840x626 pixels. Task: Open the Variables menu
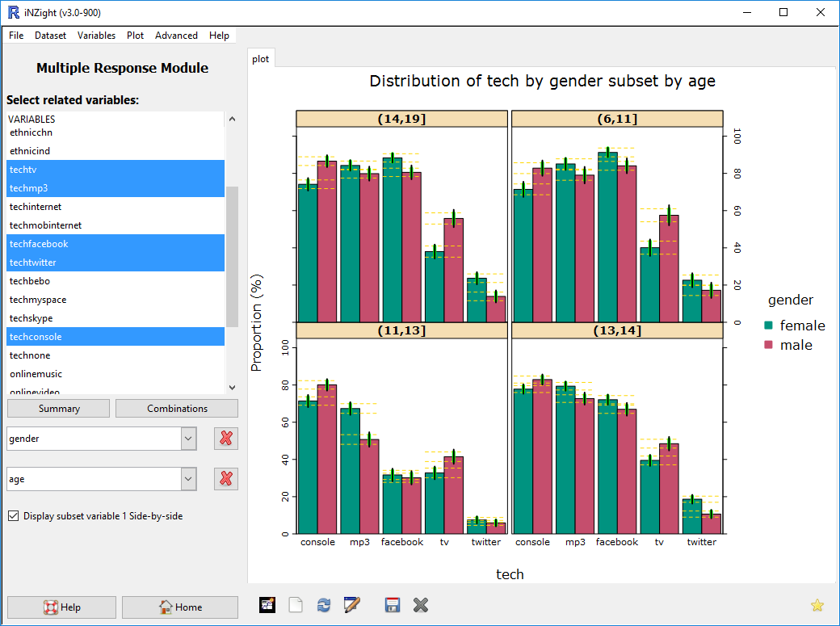[x=96, y=36]
